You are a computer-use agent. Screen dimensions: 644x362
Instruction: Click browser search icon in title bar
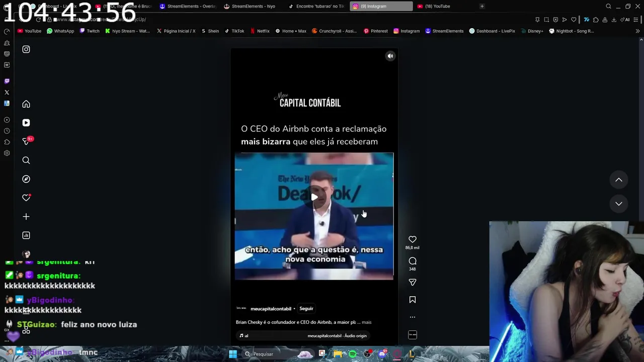coord(608,6)
